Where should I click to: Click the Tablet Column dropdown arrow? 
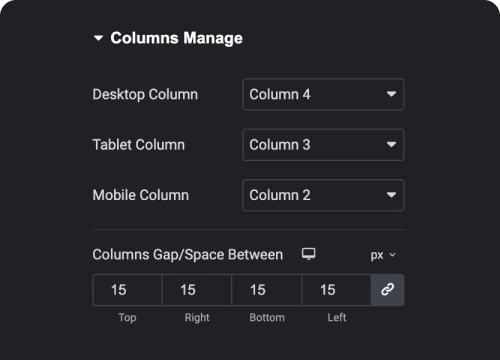coord(391,145)
